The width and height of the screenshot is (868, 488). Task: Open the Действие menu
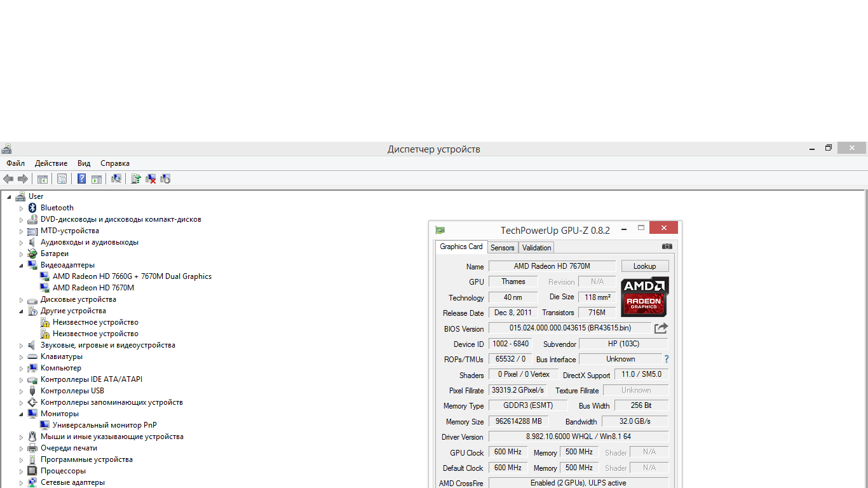[51, 163]
